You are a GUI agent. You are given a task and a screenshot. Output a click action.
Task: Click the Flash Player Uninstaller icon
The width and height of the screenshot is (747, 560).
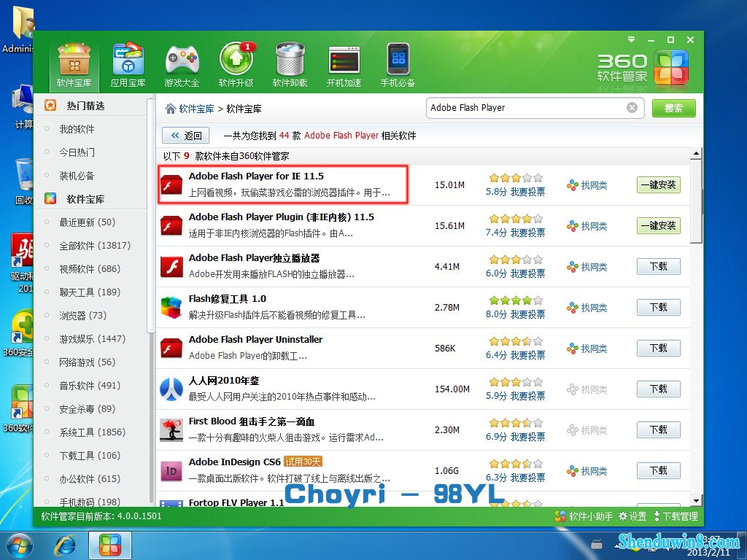click(x=171, y=348)
